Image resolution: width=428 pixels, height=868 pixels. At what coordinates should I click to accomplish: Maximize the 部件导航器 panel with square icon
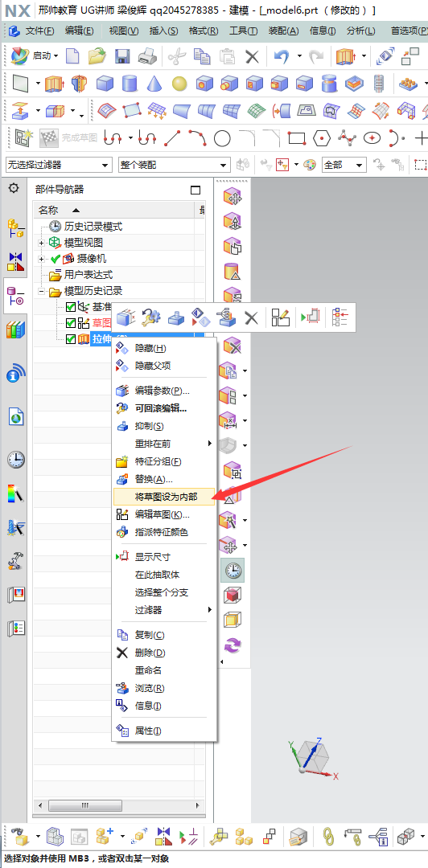coord(195,190)
